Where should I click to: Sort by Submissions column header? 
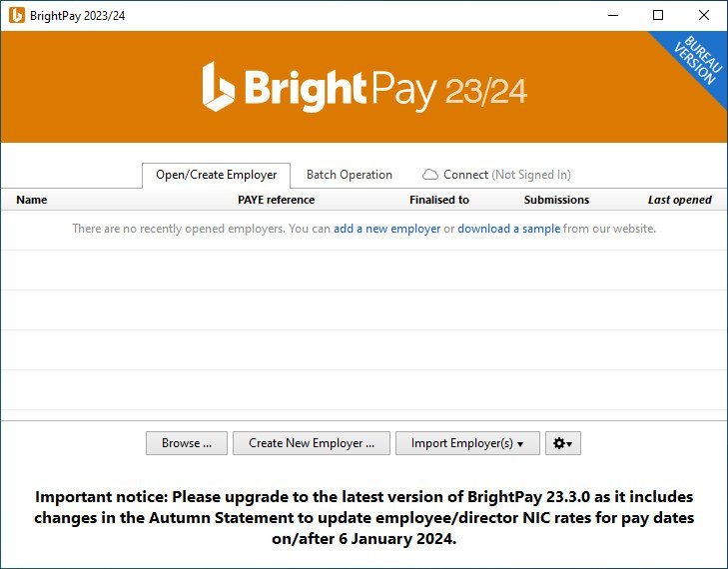click(x=556, y=200)
